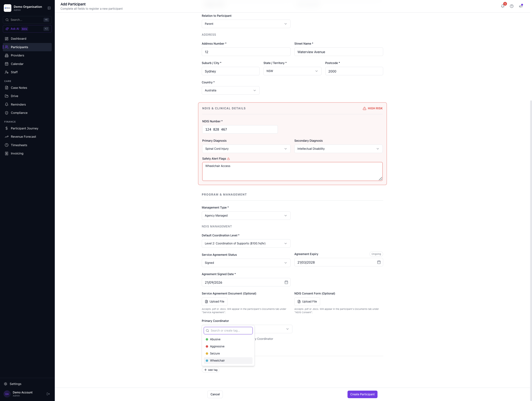Open announcements megaphone icon
532x401 pixels.
(x=521, y=6)
